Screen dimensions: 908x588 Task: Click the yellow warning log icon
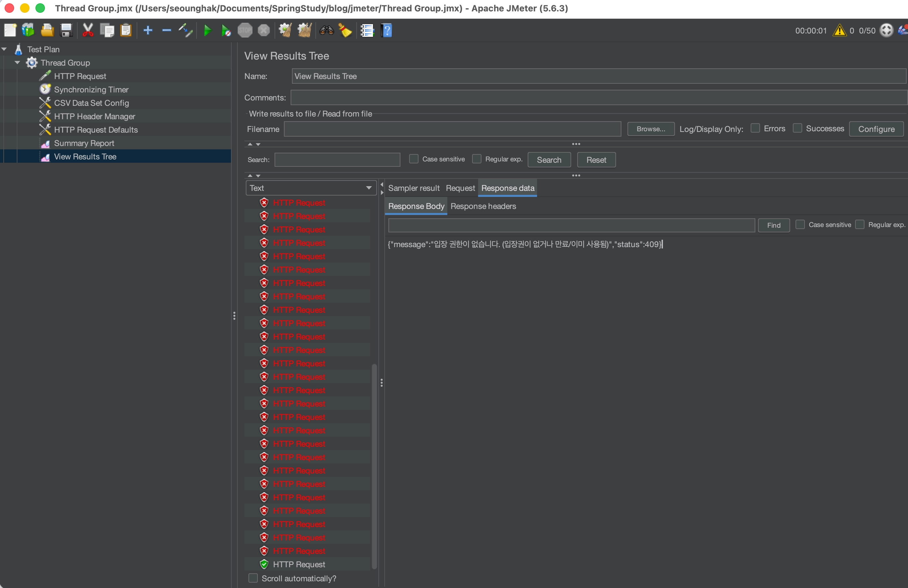[x=840, y=30]
